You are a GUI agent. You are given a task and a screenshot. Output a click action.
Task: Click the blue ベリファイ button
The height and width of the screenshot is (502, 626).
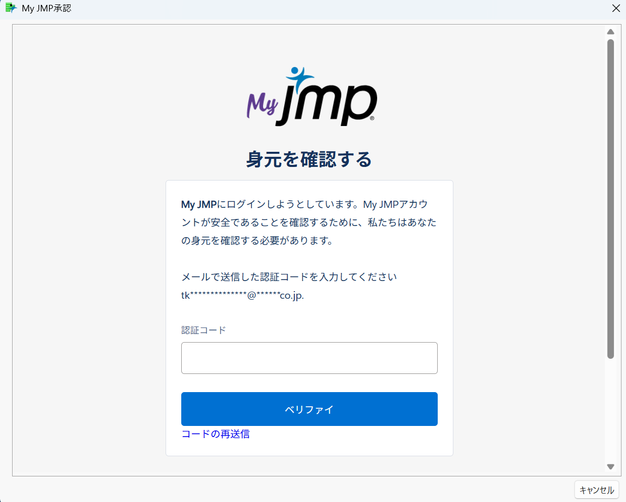point(309,409)
